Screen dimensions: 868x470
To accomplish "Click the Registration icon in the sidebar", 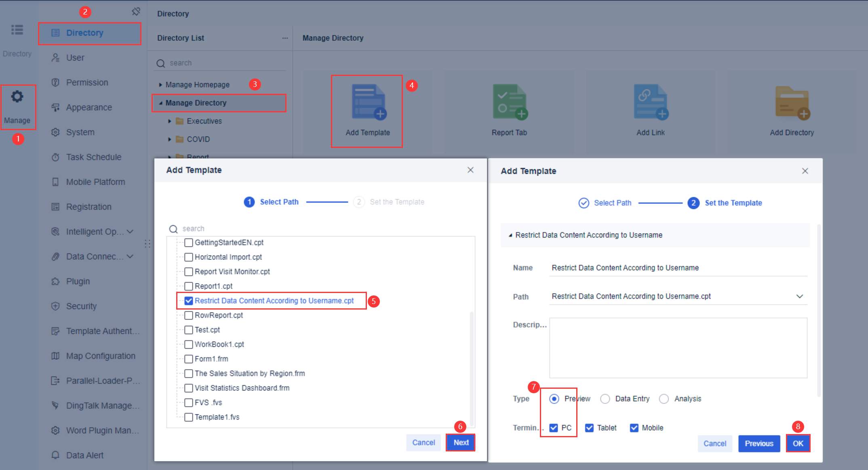I will 55,207.
